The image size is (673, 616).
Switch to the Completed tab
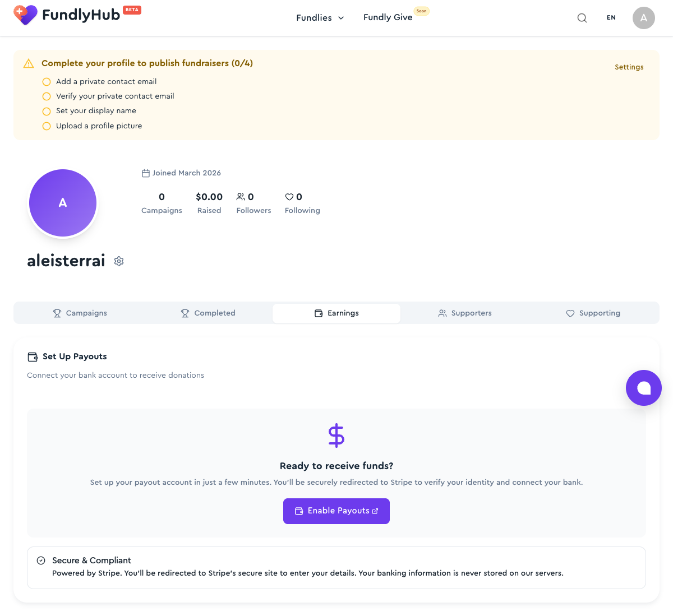click(x=208, y=313)
